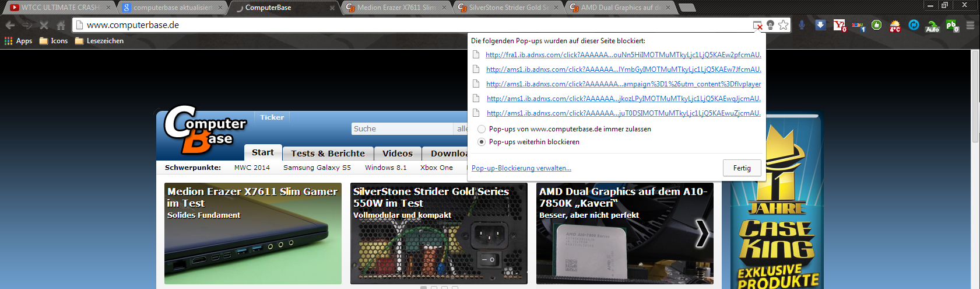980x289 pixels.
Task: Stop loading the page with X button
Action: (x=44, y=25)
